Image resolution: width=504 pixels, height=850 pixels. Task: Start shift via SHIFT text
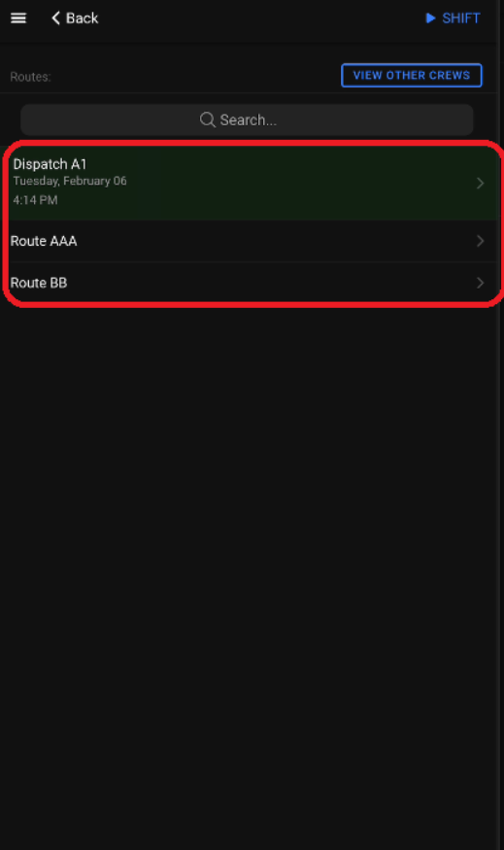pyautogui.click(x=461, y=17)
